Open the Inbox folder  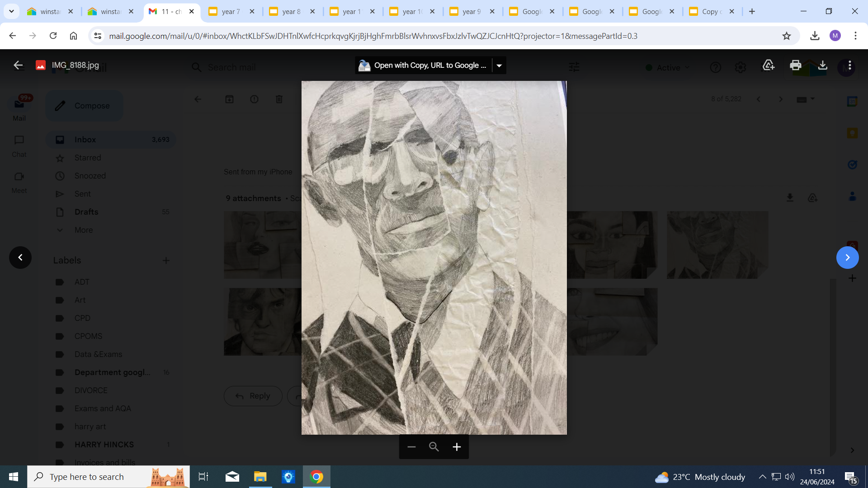[x=111, y=140]
